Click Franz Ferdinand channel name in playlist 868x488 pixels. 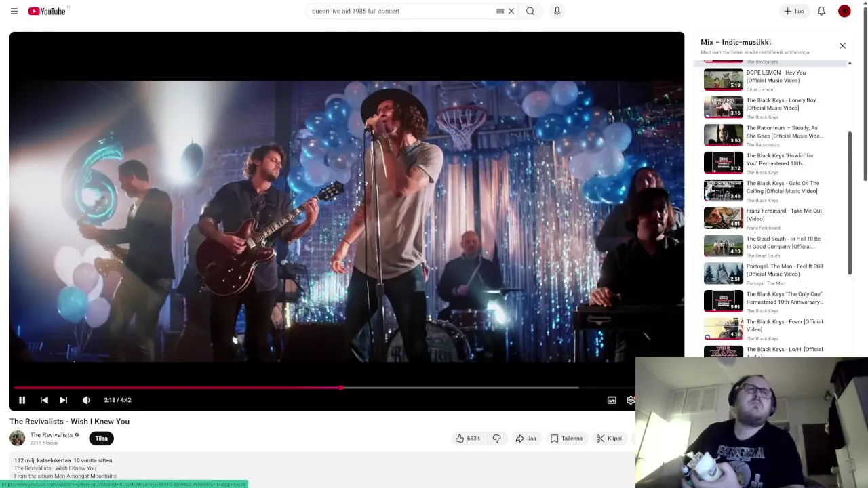763,228
